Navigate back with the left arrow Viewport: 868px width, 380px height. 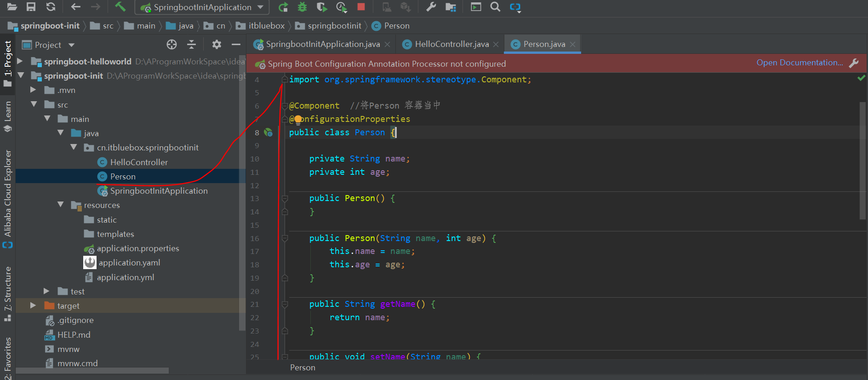[76, 7]
